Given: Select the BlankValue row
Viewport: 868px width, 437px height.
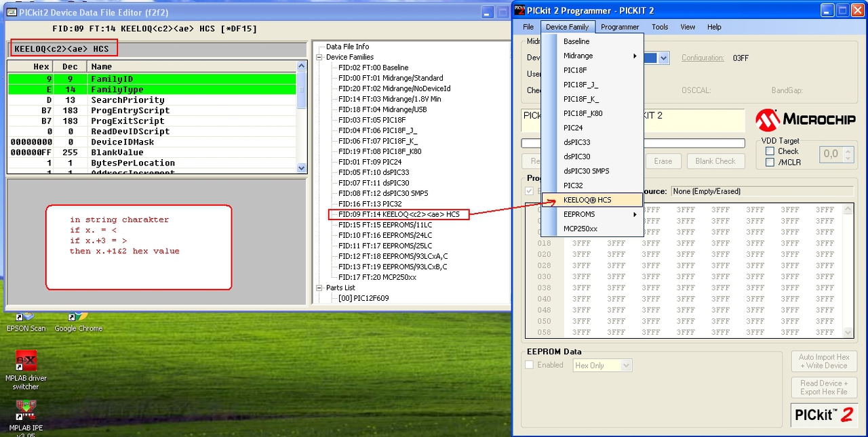Looking at the screenshot, I should coord(152,152).
